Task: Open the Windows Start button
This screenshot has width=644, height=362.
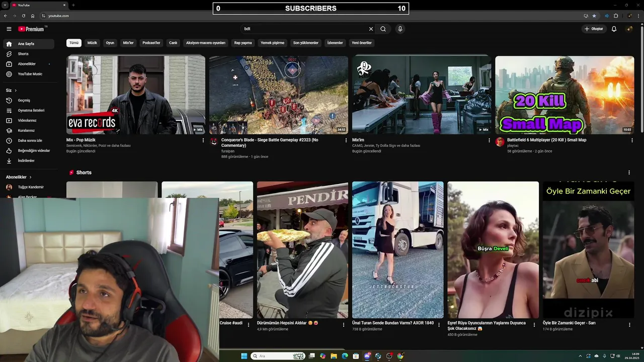Action: (244, 356)
